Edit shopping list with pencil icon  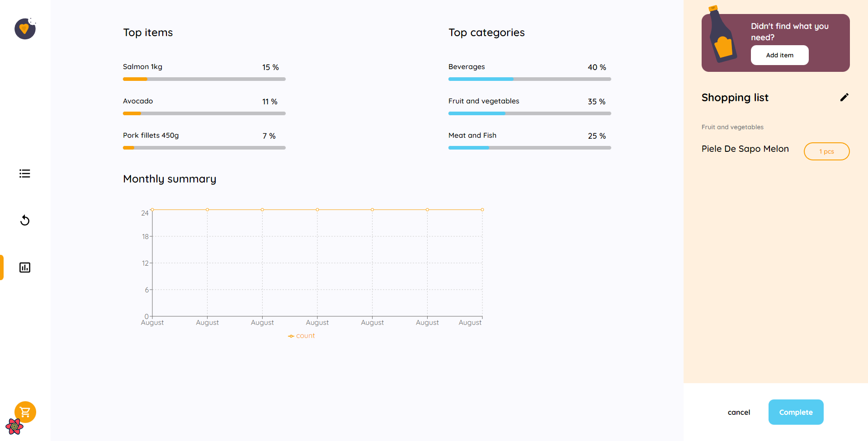pos(844,97)
